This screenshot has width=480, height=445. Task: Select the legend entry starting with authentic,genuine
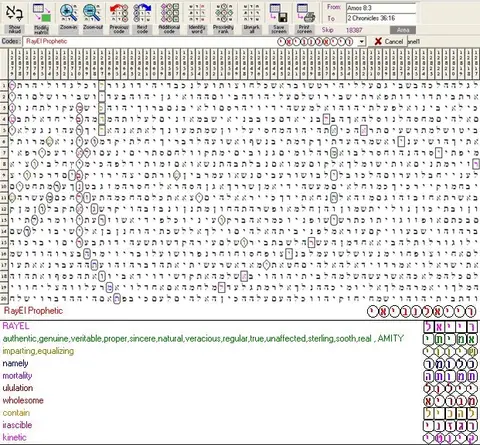click(x=203, y=339)
